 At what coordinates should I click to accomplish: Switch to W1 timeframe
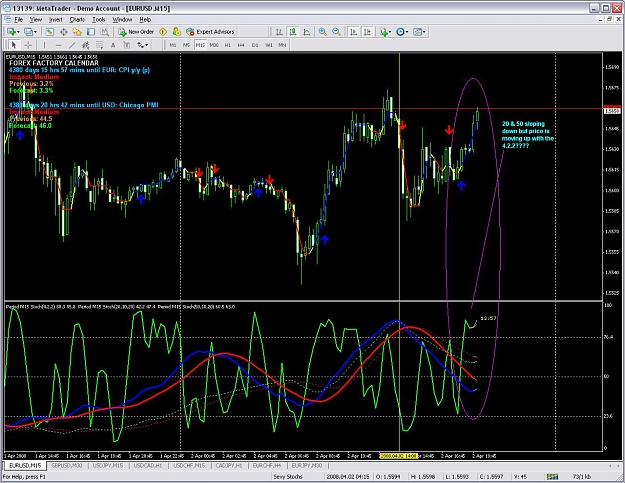[269, 45]
